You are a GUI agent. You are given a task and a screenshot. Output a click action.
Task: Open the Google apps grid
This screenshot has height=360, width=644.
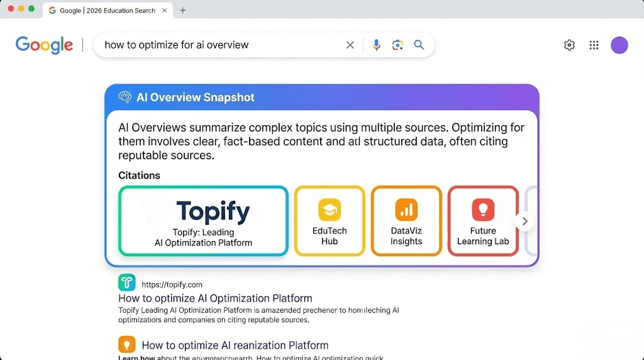(x=594, y=45)
